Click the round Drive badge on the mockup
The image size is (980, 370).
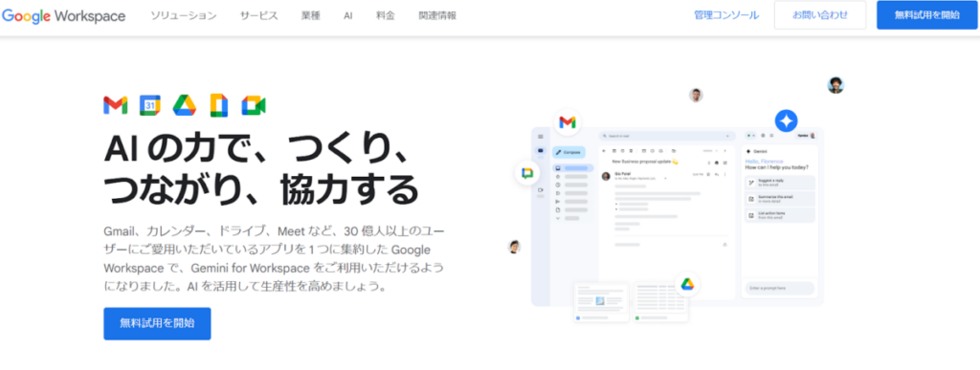[687, 284]
